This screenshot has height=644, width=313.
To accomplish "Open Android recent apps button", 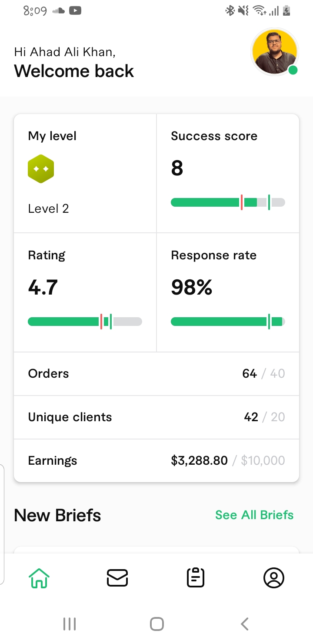I will (x=70, y=624).
